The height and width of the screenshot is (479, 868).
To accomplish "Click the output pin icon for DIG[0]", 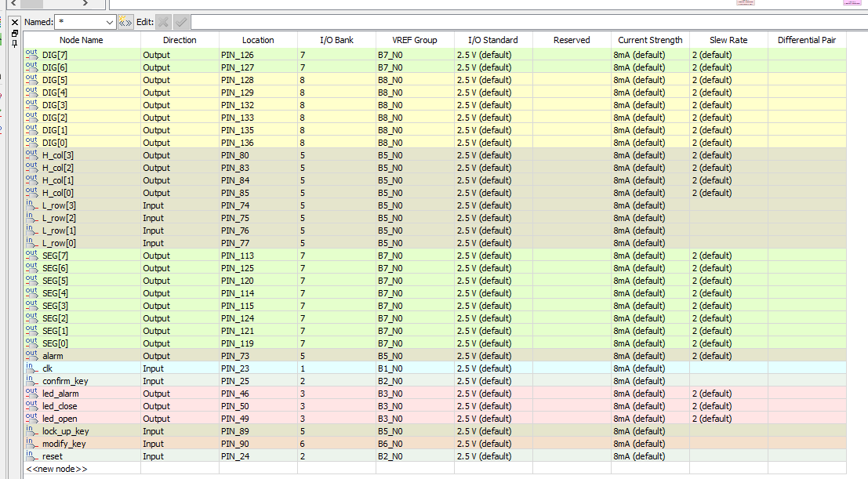I will [31, 142].
